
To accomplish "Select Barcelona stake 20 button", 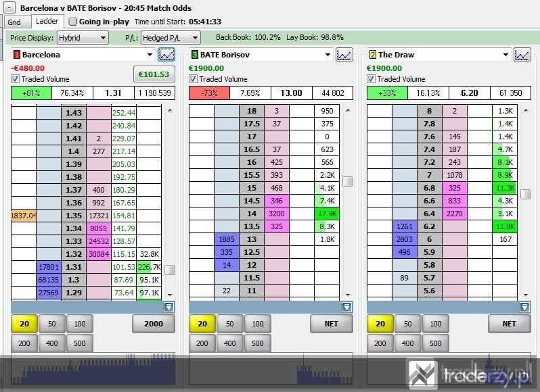I will 24,324.
